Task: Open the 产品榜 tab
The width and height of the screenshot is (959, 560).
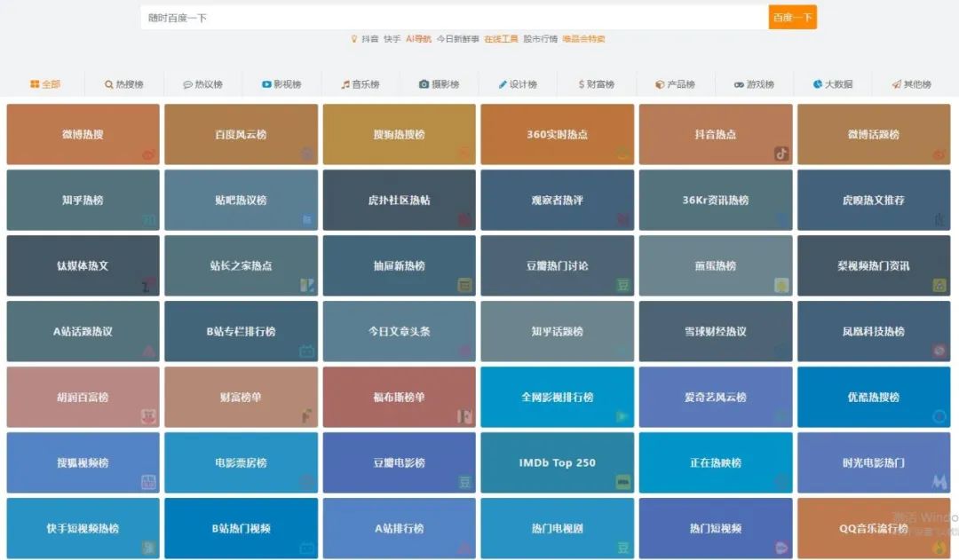Action: pos(675,84)
